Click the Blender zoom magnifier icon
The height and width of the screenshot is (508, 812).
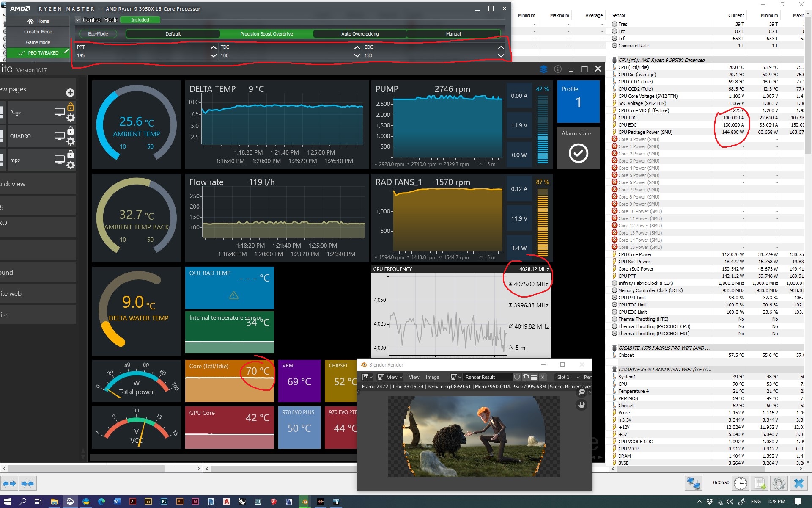coord(582,392)
